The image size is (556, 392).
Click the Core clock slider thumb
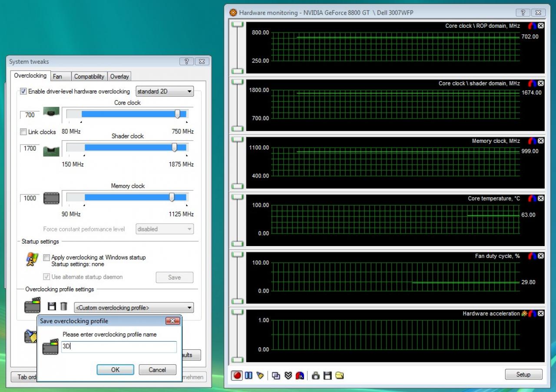click(177, 114)
